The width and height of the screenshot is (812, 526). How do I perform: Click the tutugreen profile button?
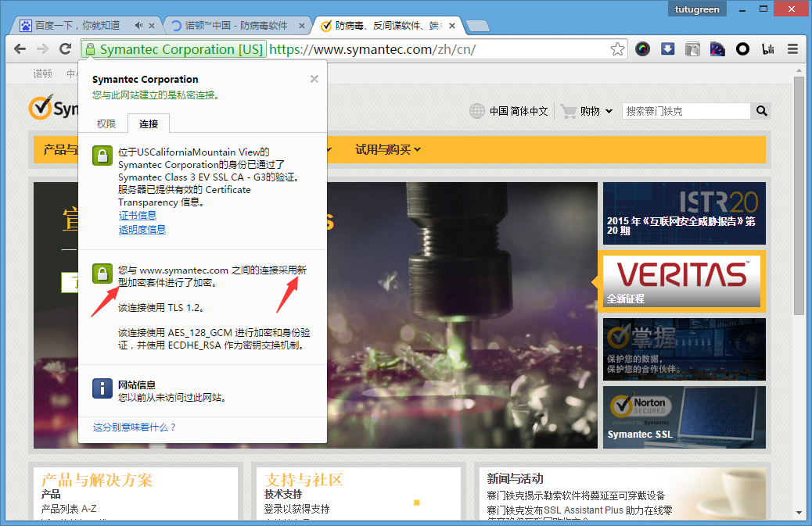[x=697, y=9]
